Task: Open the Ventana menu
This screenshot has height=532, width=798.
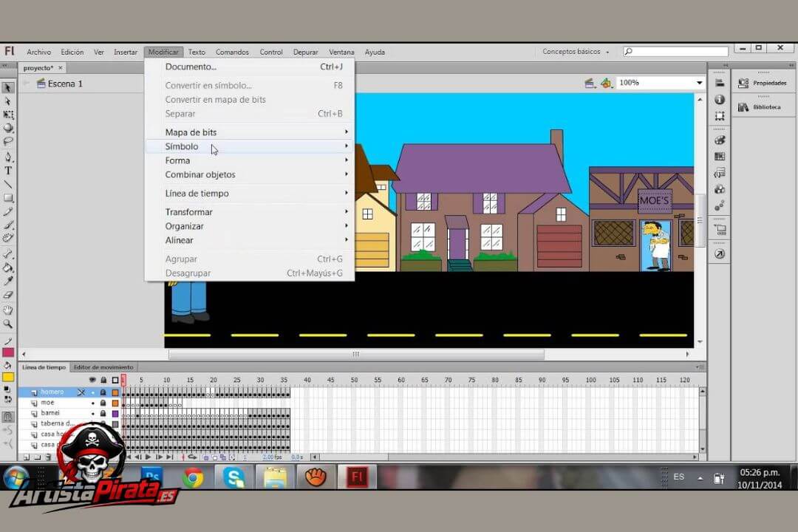Action: click(341, 52)
